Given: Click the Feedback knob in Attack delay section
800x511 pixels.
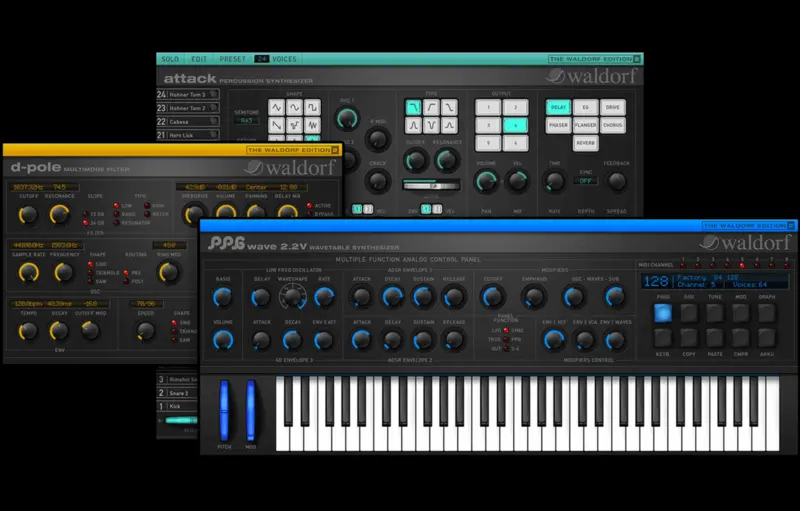Looking at the screenshot, I should [616, 181].
